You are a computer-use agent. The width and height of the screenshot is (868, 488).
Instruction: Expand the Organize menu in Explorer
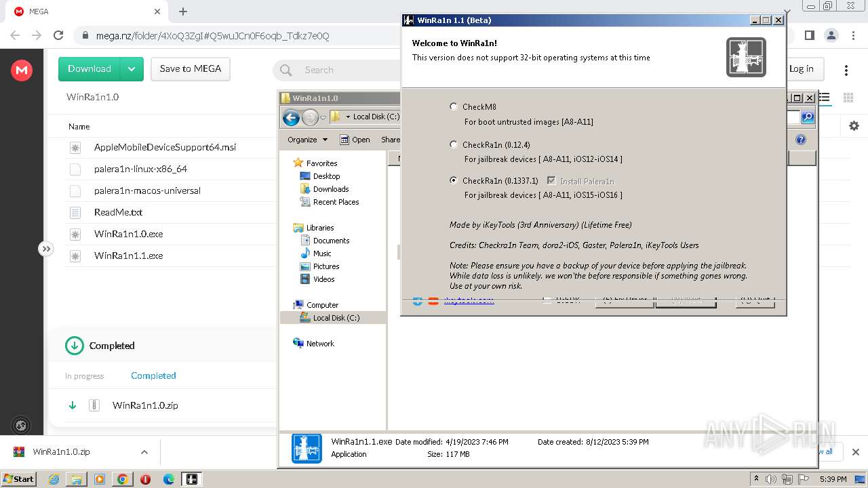307,140
